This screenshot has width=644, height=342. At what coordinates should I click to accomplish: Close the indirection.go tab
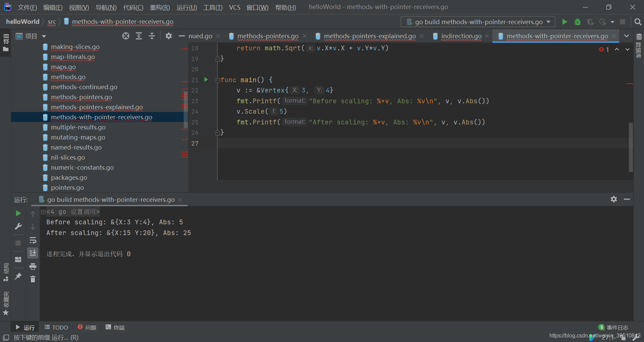coord(487,36)
